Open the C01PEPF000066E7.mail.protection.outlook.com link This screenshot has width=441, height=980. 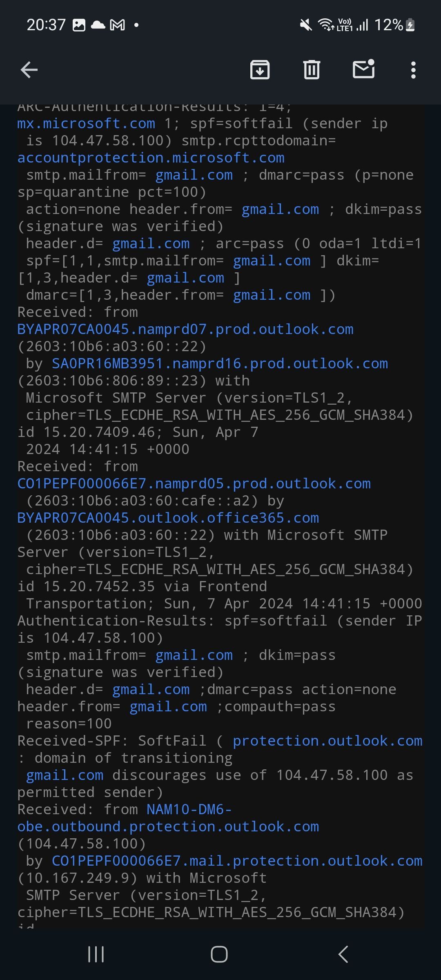tap(237, 860)
